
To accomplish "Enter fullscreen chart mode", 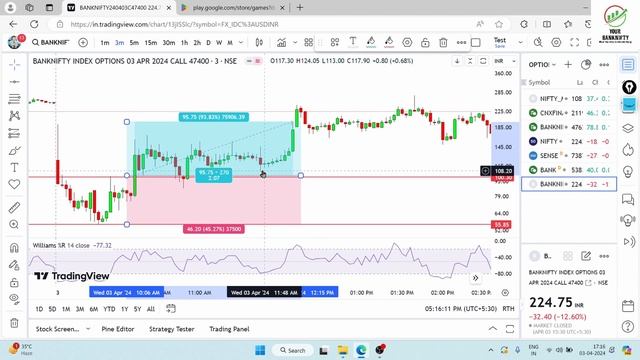I will 574,42.
